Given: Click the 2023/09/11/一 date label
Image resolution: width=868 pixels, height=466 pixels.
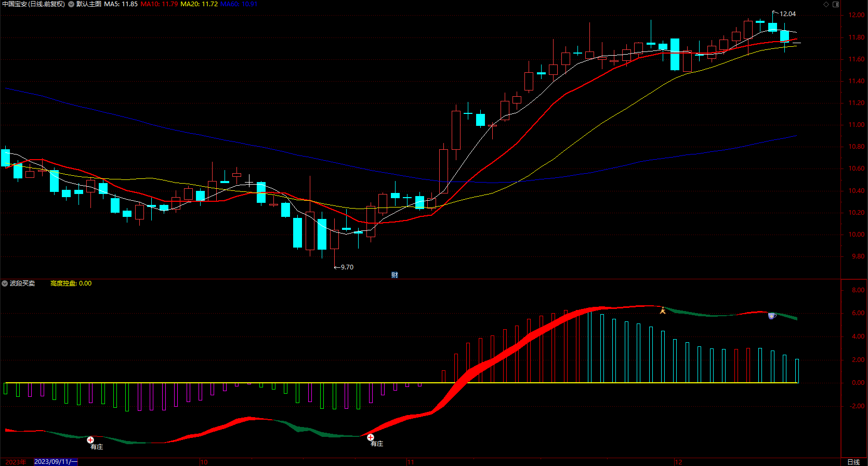Looking at the screenshot, I should tap(56, 462).
